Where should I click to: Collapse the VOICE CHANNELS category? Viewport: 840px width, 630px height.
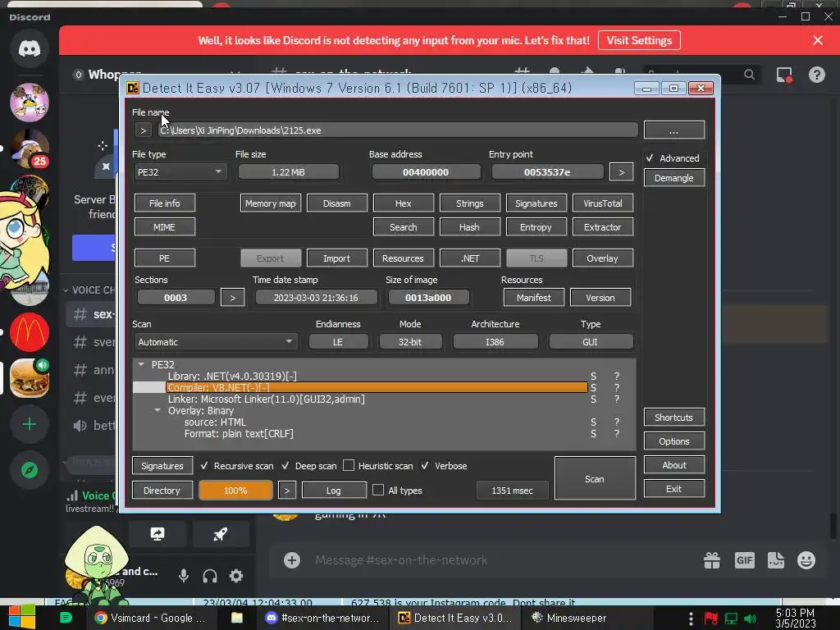coord(89,290)
